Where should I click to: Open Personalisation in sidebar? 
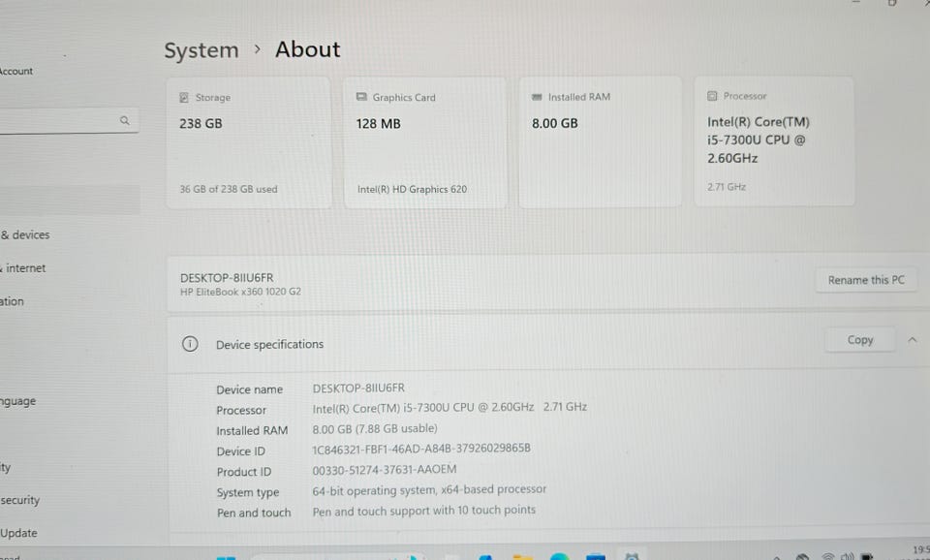pyautogui.click(x=12, y=301)
